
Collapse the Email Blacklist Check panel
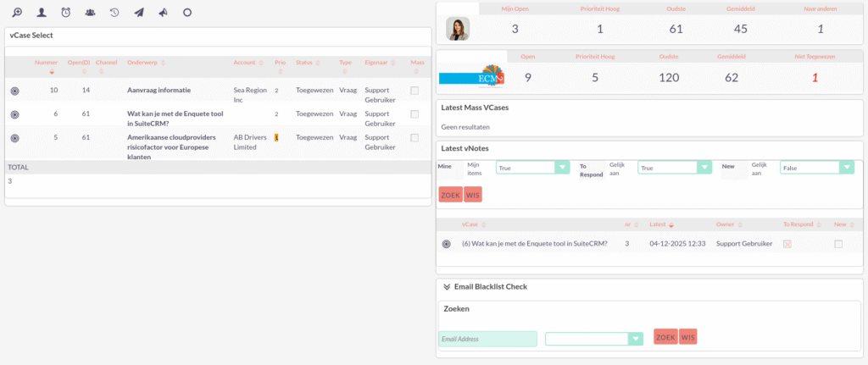tap(446, 287)
